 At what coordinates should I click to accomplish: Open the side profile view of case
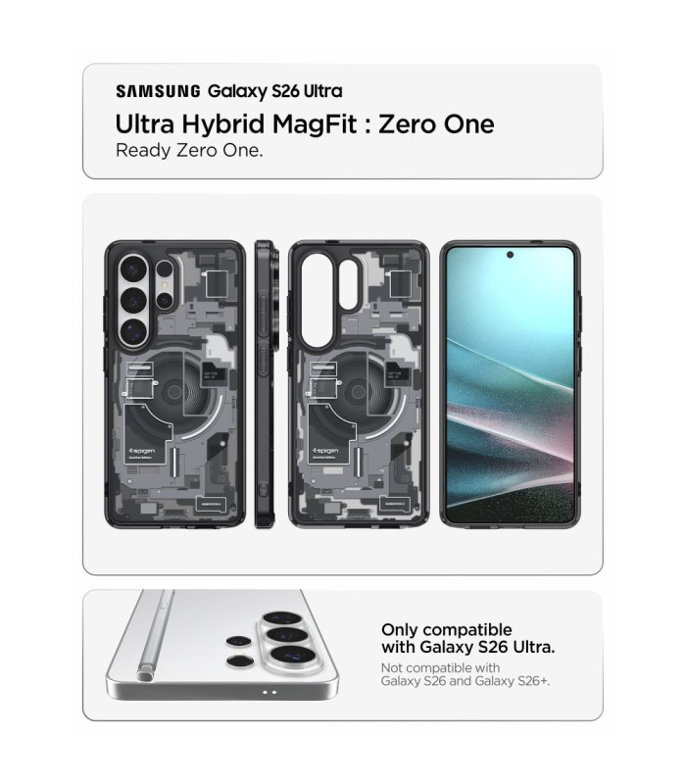pyautogui.click(x=265, y=384)
